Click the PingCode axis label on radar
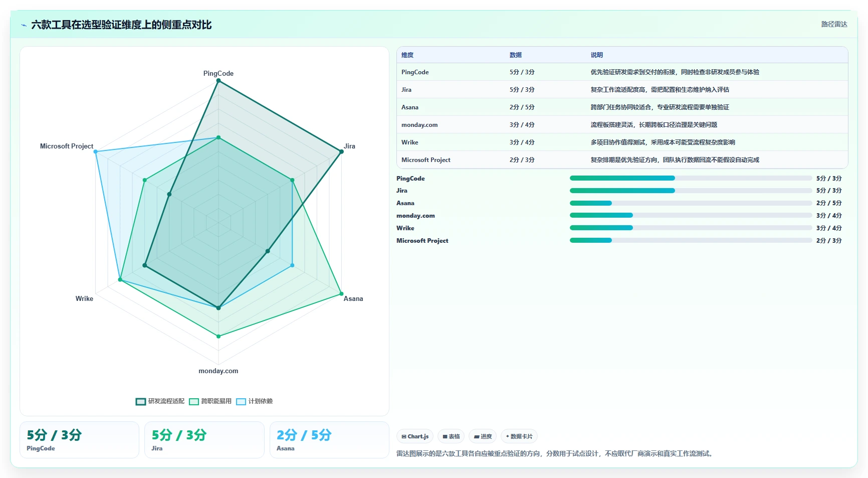This screenshot has height=478, width=868. 219,73
